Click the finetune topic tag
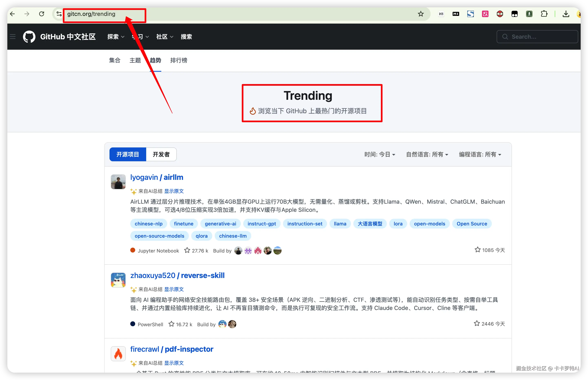The image size is (588, 380). 183,224
